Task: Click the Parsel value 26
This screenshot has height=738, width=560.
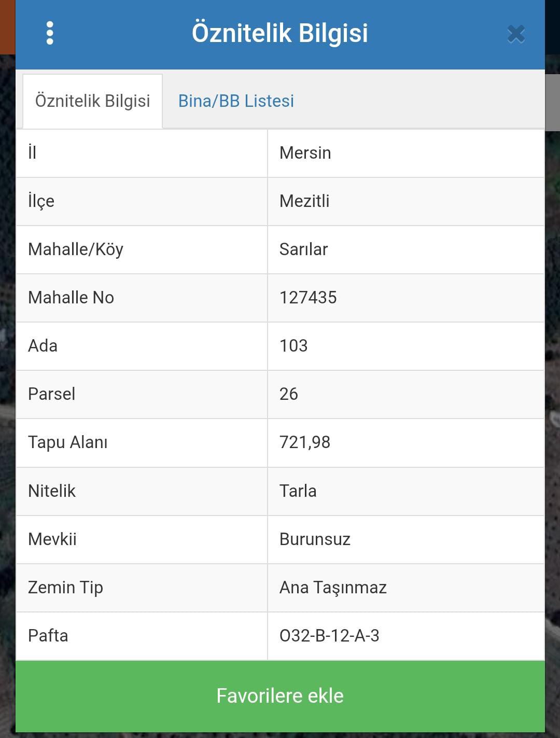Action: pos(289,394)
